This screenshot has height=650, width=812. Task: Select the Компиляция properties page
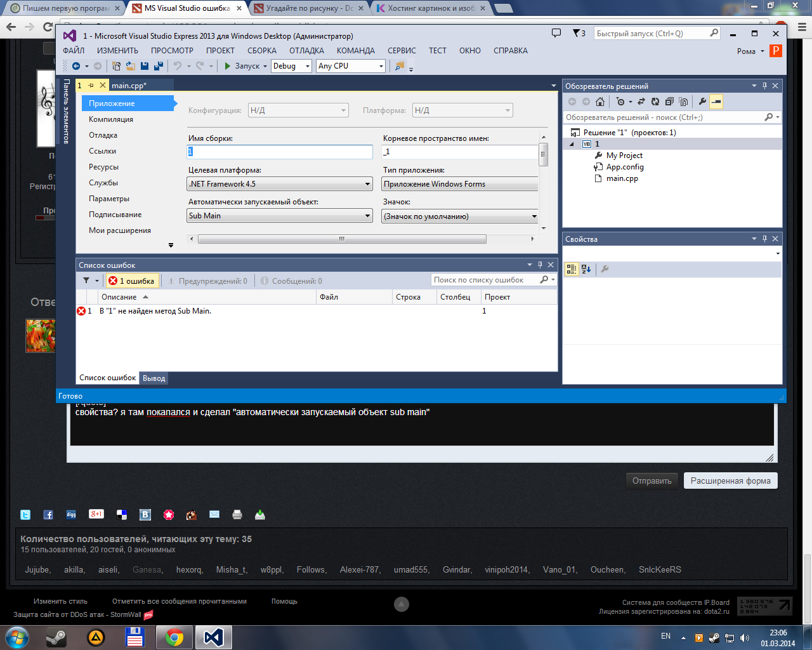click(111, 119)
